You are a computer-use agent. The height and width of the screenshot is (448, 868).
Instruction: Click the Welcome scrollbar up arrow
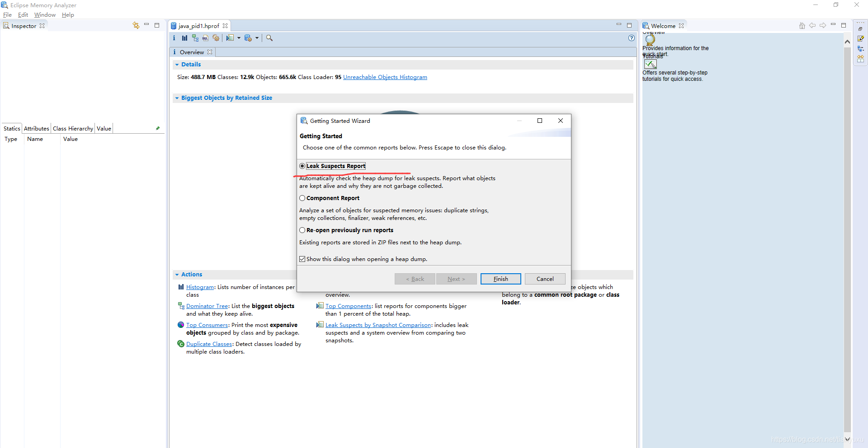[847, 42]
